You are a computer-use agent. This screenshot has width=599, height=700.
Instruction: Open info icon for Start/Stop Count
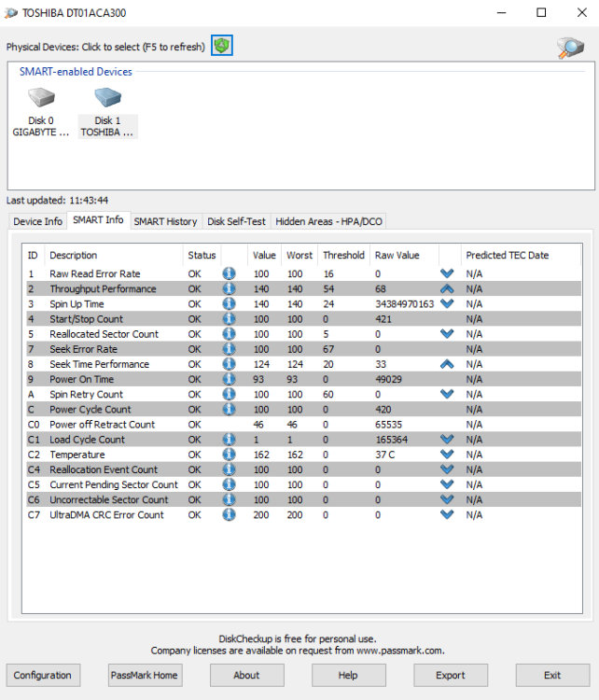(229, 319)
